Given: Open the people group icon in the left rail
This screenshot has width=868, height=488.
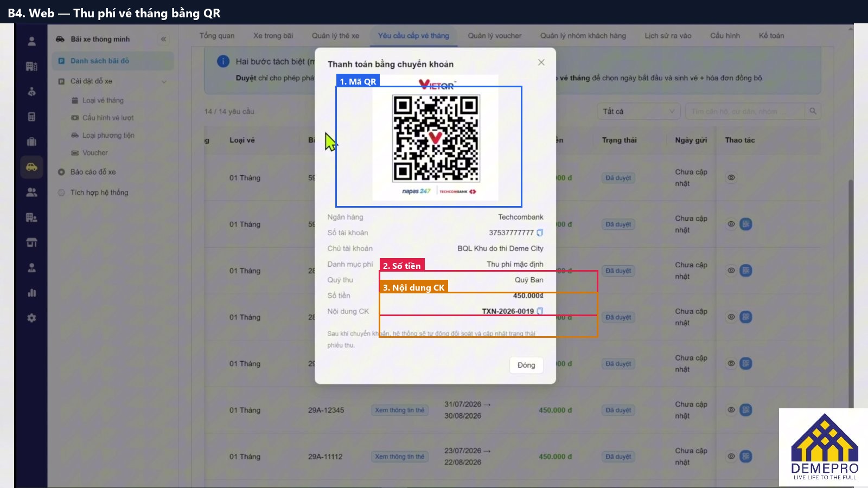Looking at the screenshot, I should click(x=32, y=192).
